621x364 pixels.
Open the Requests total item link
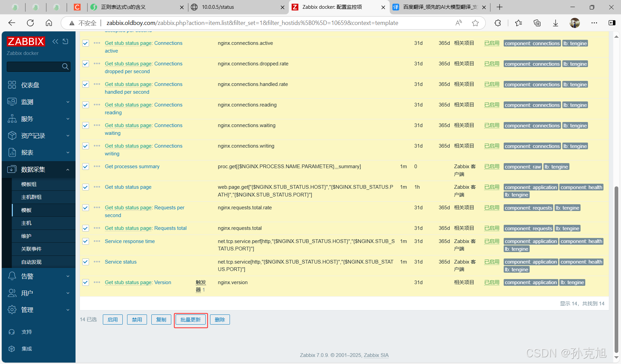coord(171,228)
